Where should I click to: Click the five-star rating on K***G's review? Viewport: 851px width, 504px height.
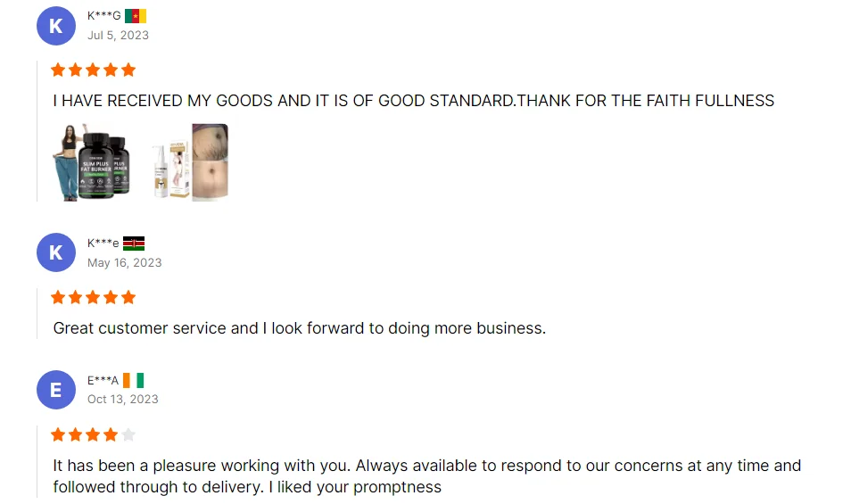(x=94, y=70)
